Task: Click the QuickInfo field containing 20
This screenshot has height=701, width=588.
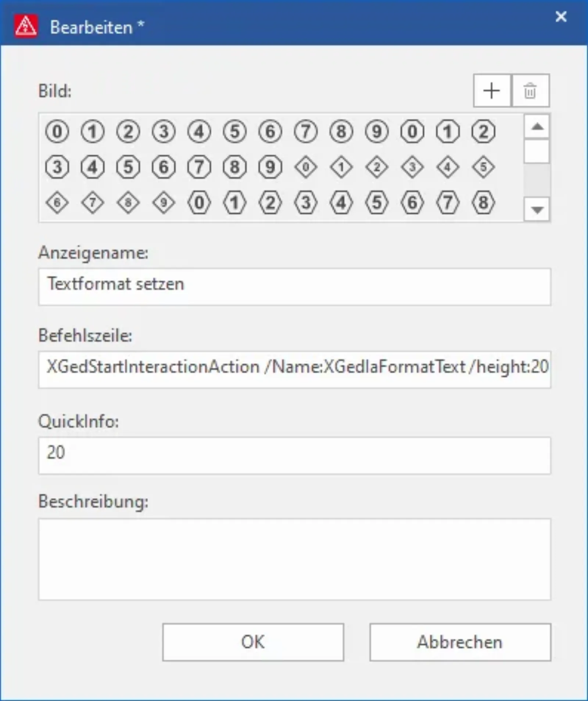Action: (294, 455)
